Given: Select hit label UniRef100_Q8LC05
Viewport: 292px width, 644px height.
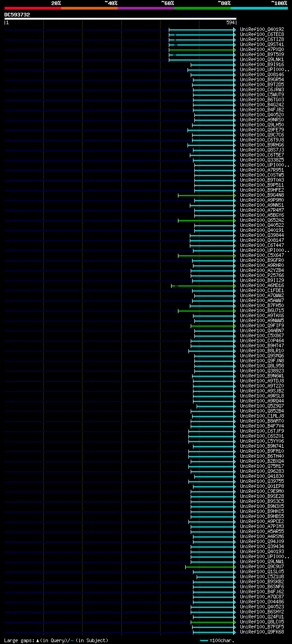Looking at the screenshot, I should [x=262, y=622].
